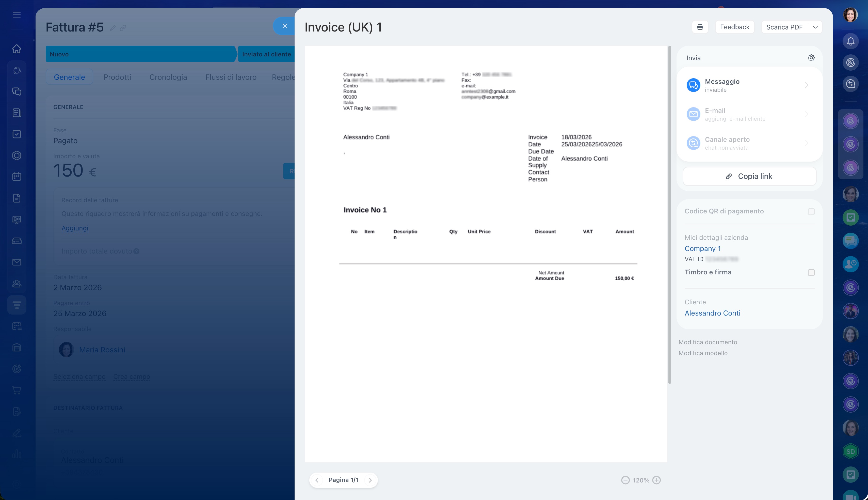The image size is (868, 500).
Task: Toggle the Timbro e firma checkbox
Action: (x=811, y=273)
